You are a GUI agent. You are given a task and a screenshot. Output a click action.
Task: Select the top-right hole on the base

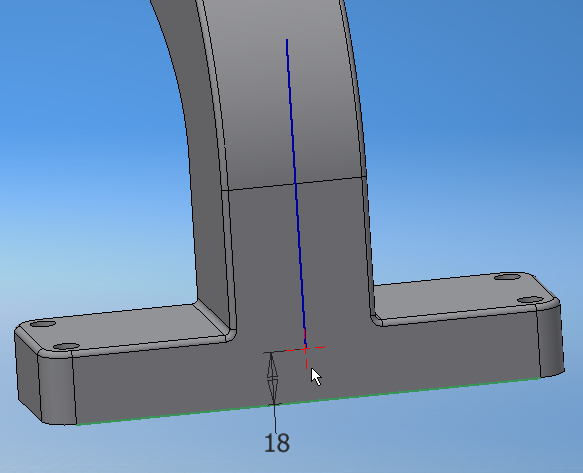click(507, 277)
